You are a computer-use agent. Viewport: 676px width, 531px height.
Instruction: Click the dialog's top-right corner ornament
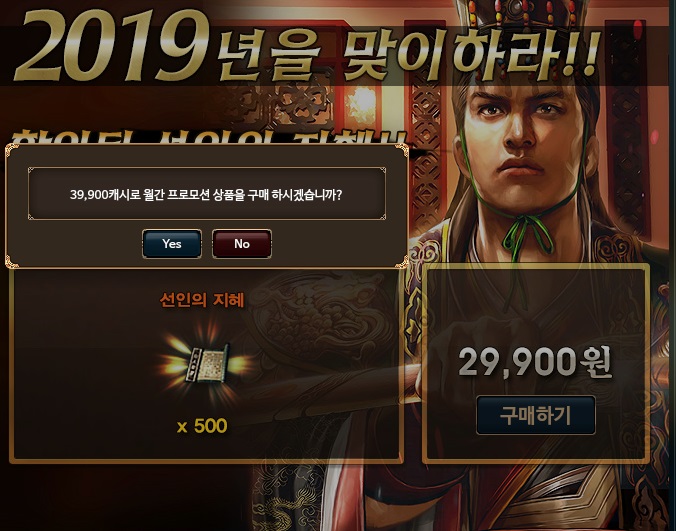pos(401,151)
